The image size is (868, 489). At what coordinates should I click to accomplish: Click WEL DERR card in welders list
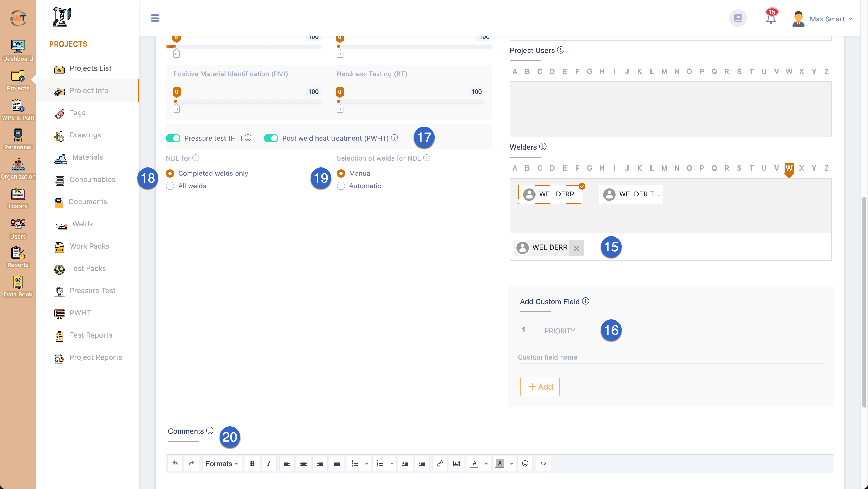[551, 194]
